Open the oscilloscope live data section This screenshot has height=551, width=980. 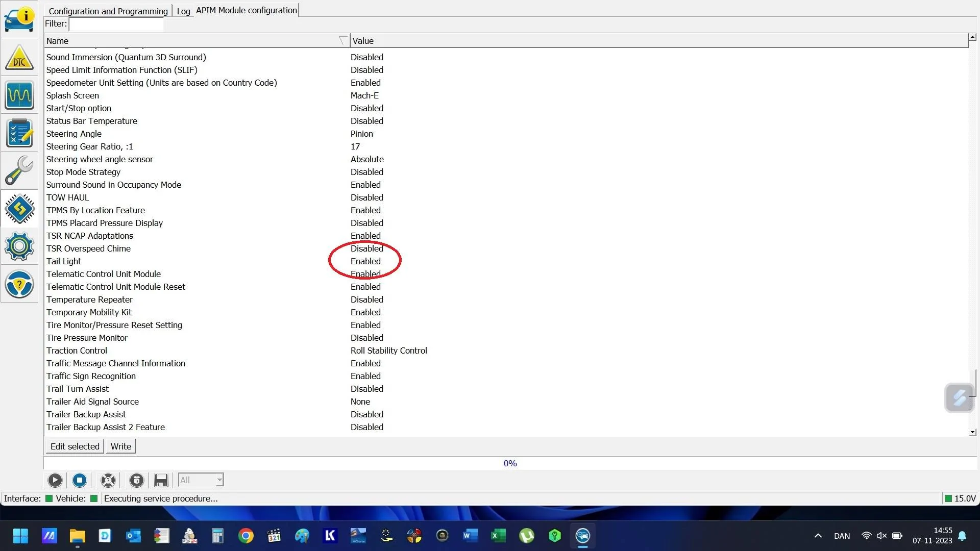(19, 95)
